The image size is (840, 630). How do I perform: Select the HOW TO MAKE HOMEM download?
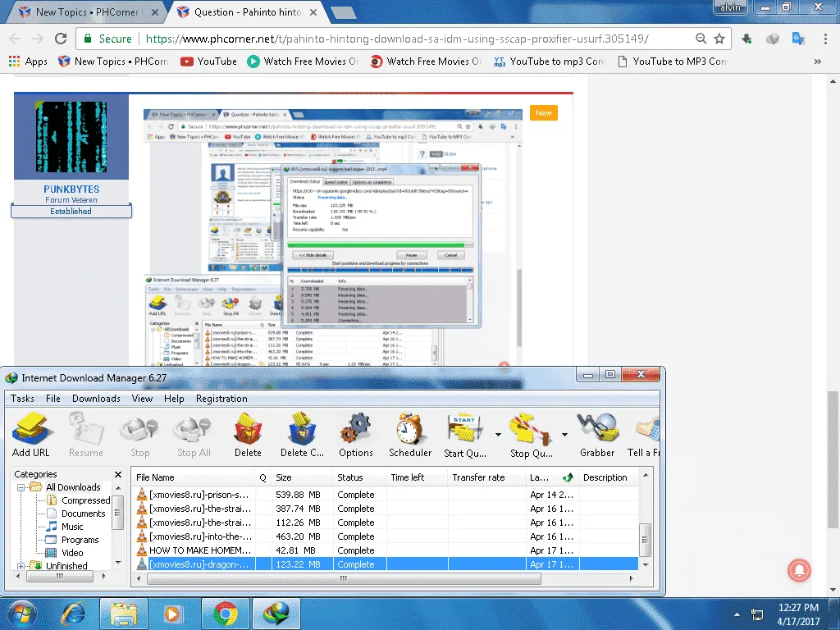[x=386, y=550]
